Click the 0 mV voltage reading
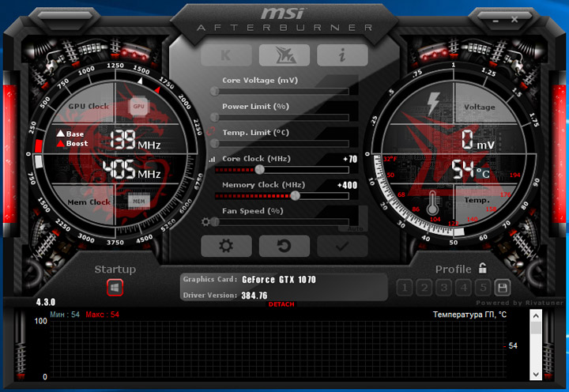This screenshot has width=569, height=392. click(478, 140)
